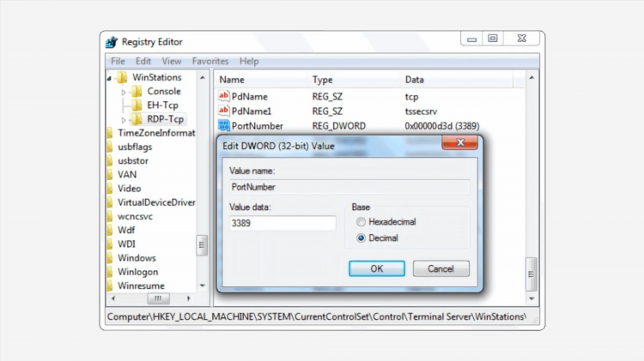Click the Data column header

(457, 80)
